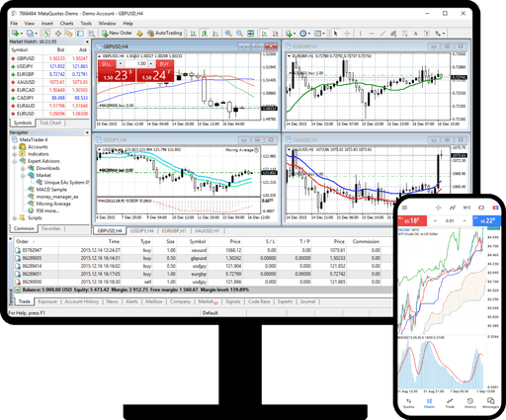Toggle the Terminal window toolbar icon
This screenshot has height=420, width=506.
pos(80,34)
